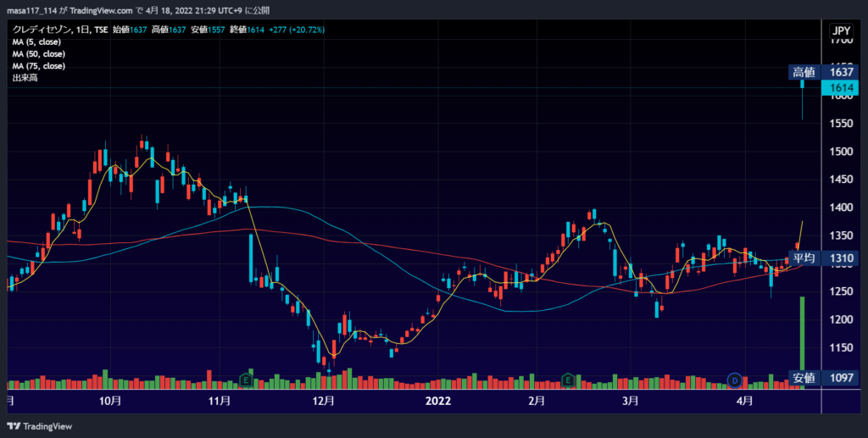Click the クレディセゾン symbol title
Screen dimensions: 868x438
[42, 30]
